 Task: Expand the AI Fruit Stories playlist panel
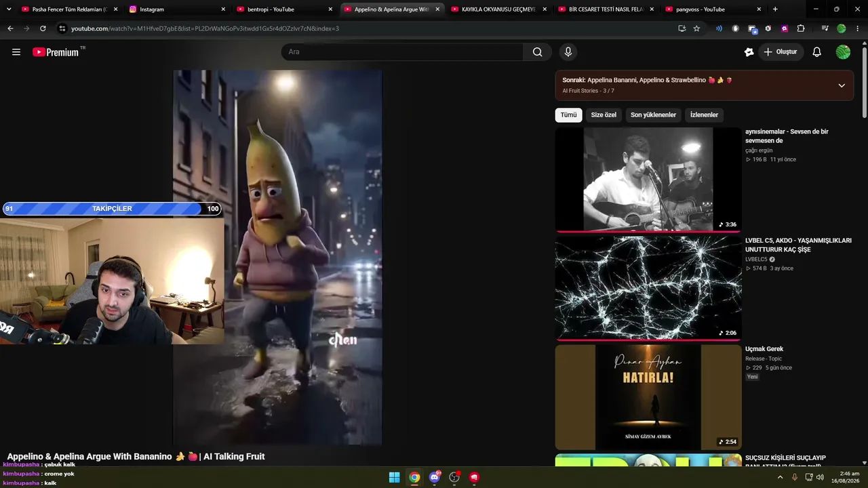tap(842, 85)
